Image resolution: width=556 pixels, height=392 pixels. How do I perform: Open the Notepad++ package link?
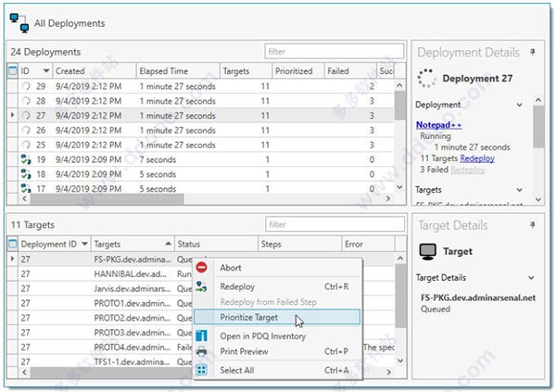(438, 125)
